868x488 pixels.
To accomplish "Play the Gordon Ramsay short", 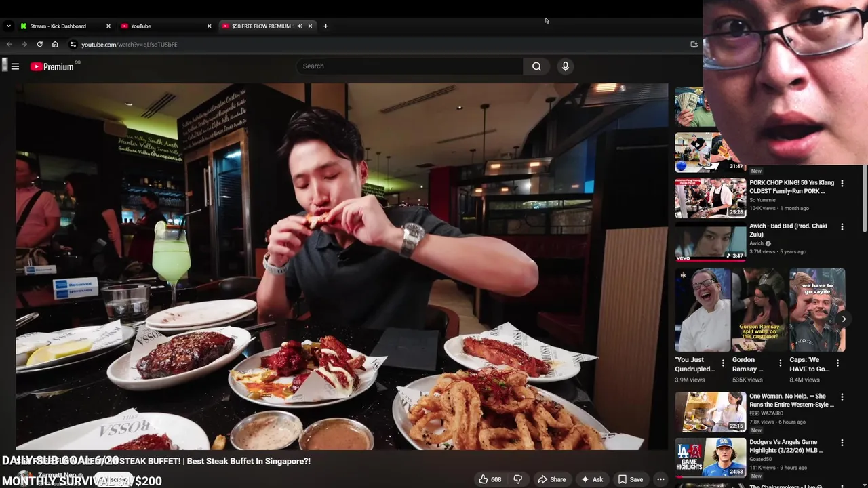I will point(760,310).
